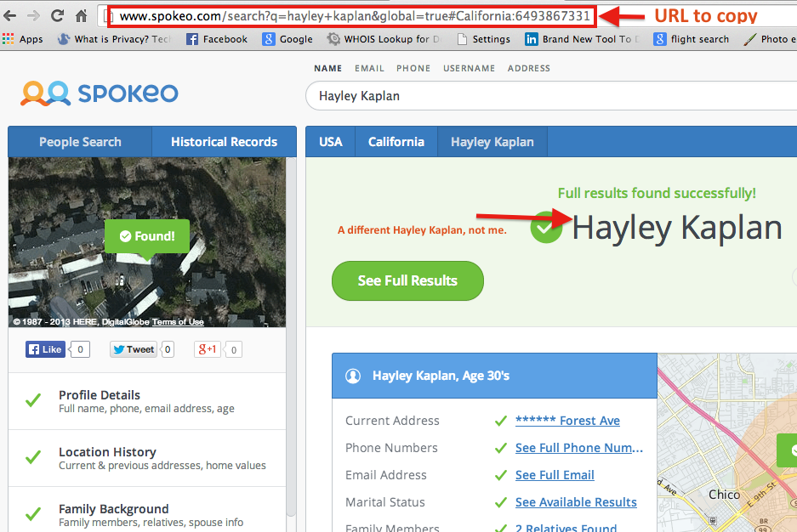Image resolution: width=797 pixels, height=532 pixels.
Task: Open the WHOIS Lookup bookmark
Action: point(384,39)
